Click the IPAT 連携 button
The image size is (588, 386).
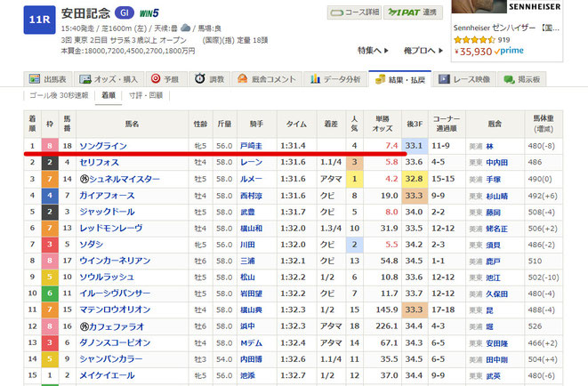pyautogui.click(x=413, y=12)
